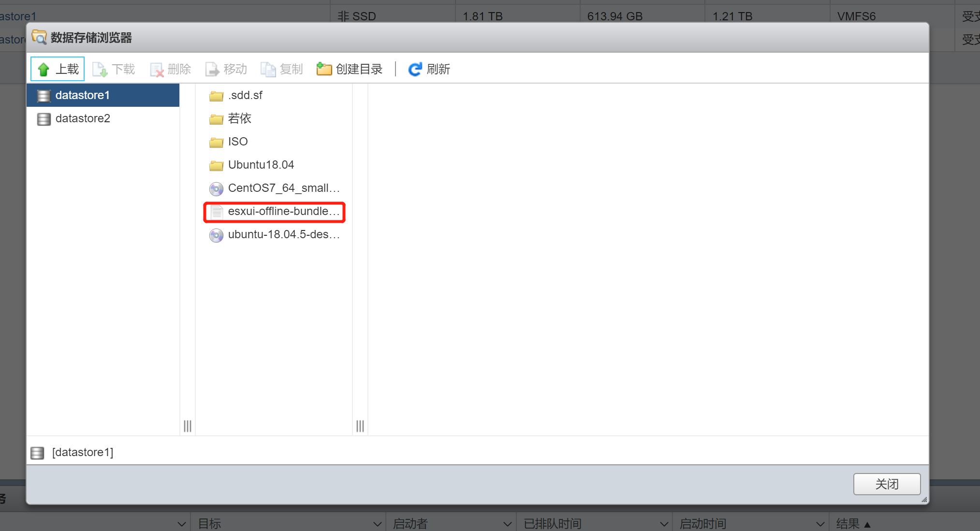Select the CentOS7_64_small disc image file
The height and width of the screenshot is (531, 980).
click(x=283, y=188)
